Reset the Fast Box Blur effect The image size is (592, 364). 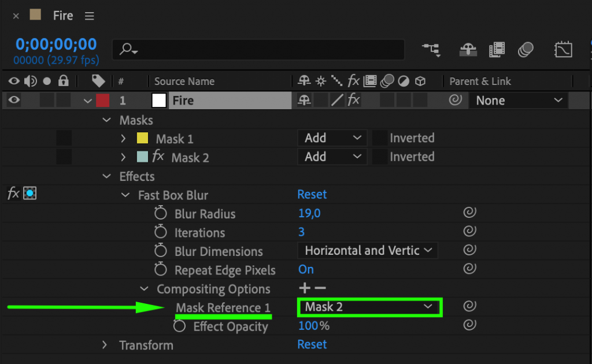point(312,194)
